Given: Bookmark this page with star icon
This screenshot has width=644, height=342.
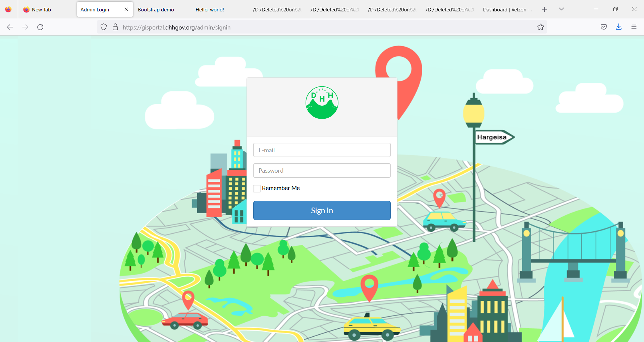Looking at the screenshot, I should click(541, 27).
